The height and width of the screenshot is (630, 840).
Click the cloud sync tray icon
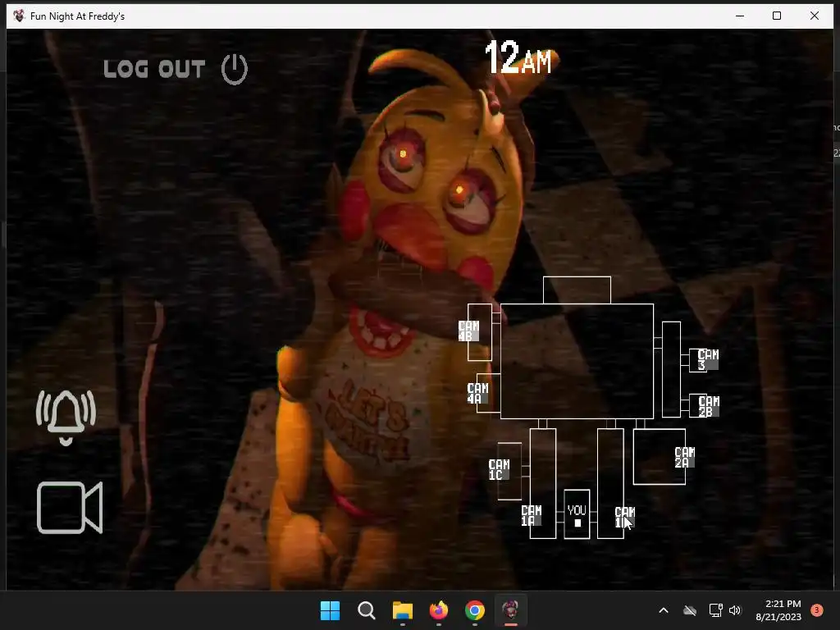[690, 610]
